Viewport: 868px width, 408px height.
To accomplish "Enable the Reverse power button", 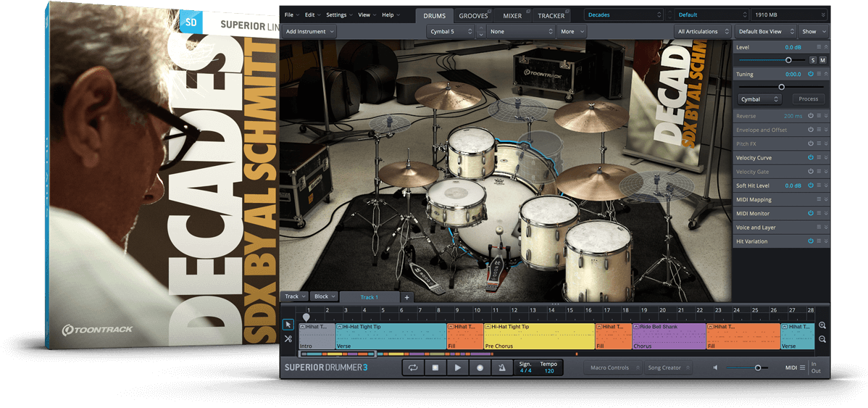I will pyautogui.click(x=811, y=116).
